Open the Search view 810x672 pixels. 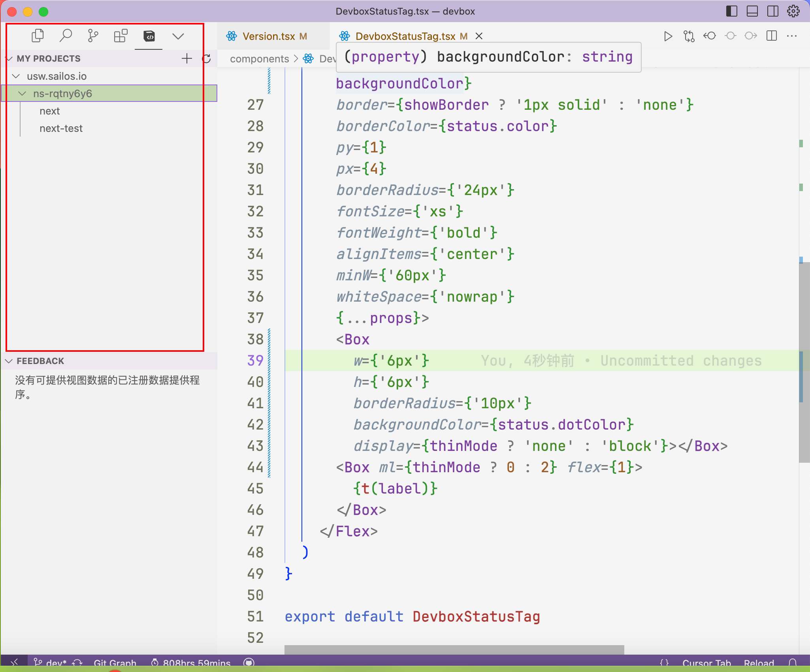[x=66, y=36]
